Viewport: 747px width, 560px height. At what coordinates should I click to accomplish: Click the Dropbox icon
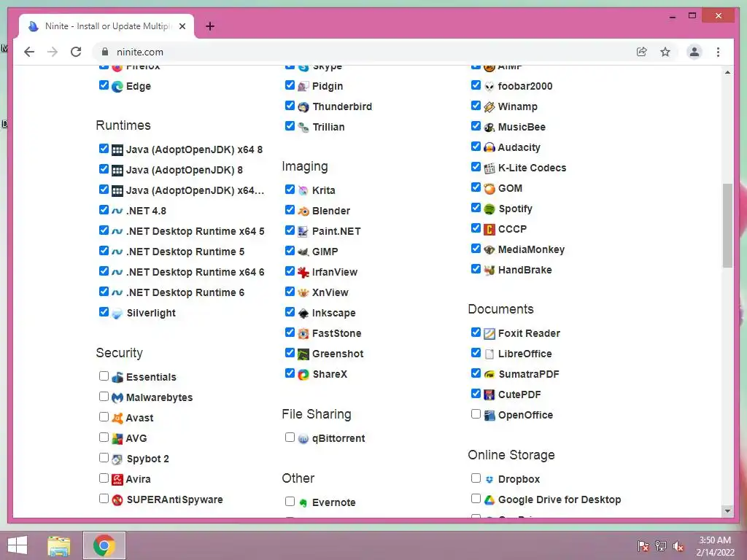(489, 480)
